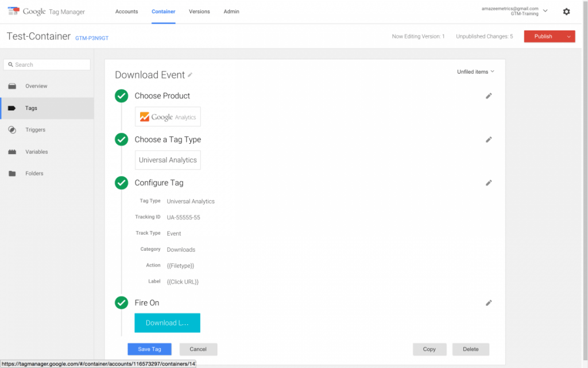The height and width of the screenshot is (368, 588).
Task: Focus the Search input field
Action: (47, 64)
